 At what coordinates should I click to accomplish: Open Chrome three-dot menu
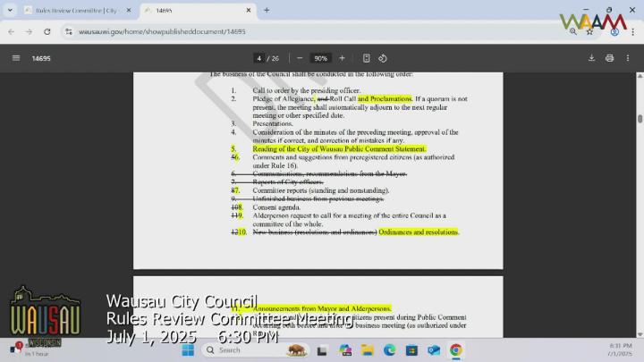(633, 31)
